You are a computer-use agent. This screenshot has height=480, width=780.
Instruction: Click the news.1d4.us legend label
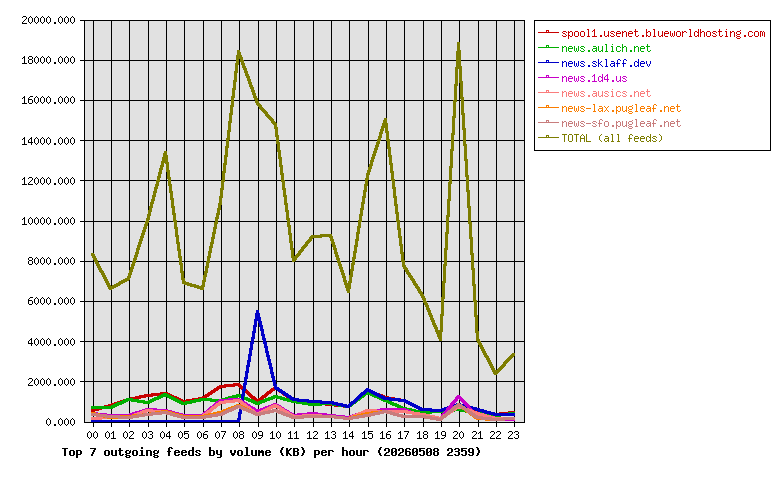594,78
